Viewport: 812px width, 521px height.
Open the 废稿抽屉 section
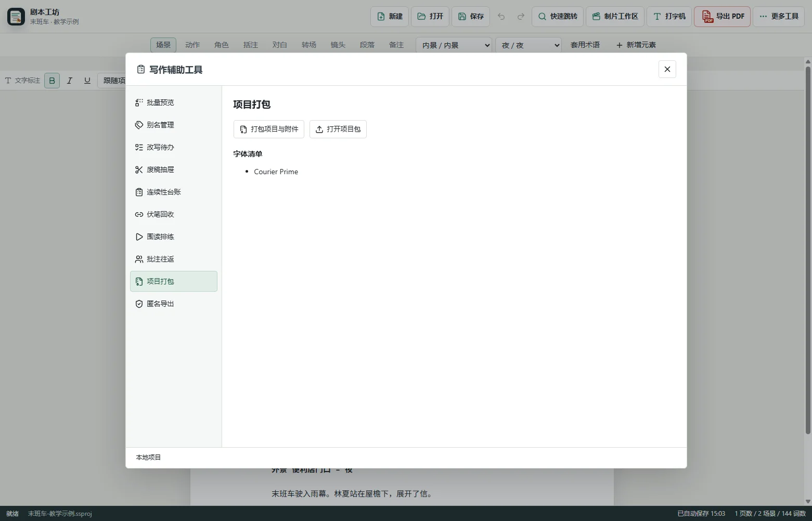point(174,170)
